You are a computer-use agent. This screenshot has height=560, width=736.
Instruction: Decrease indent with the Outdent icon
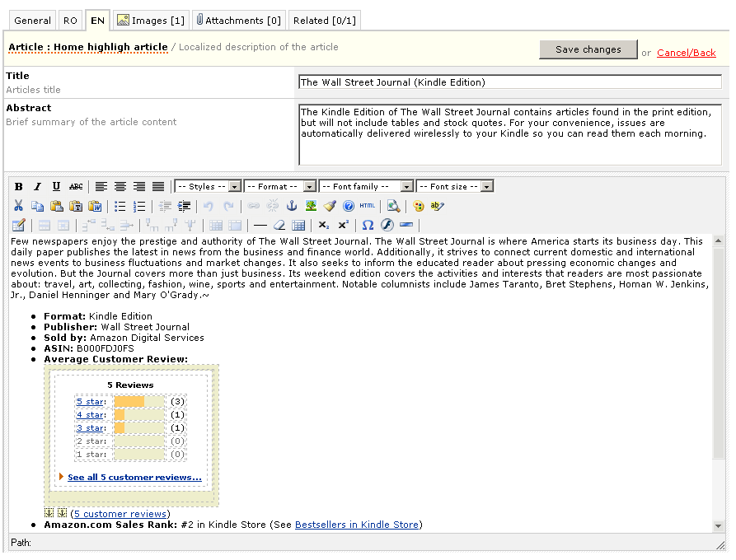click(165, 205)
